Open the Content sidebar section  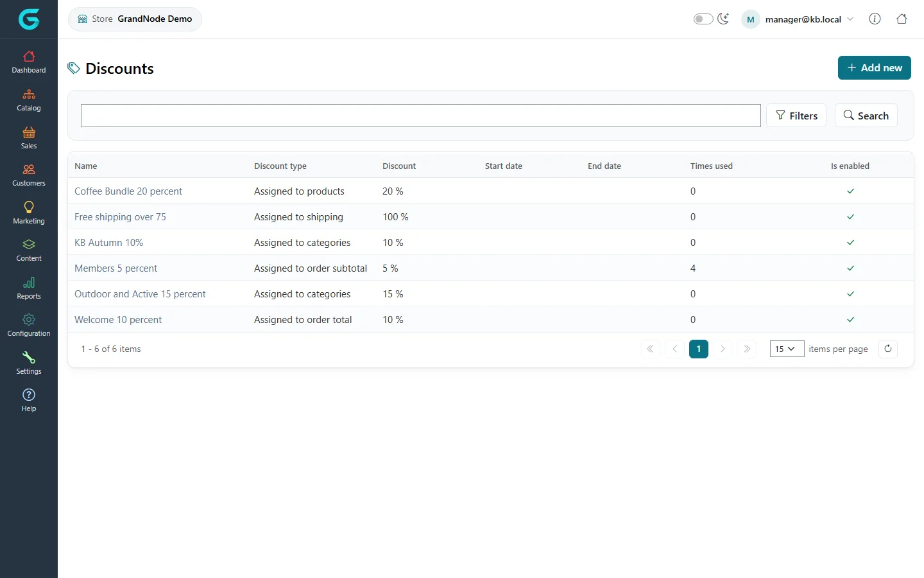[29, 250]
